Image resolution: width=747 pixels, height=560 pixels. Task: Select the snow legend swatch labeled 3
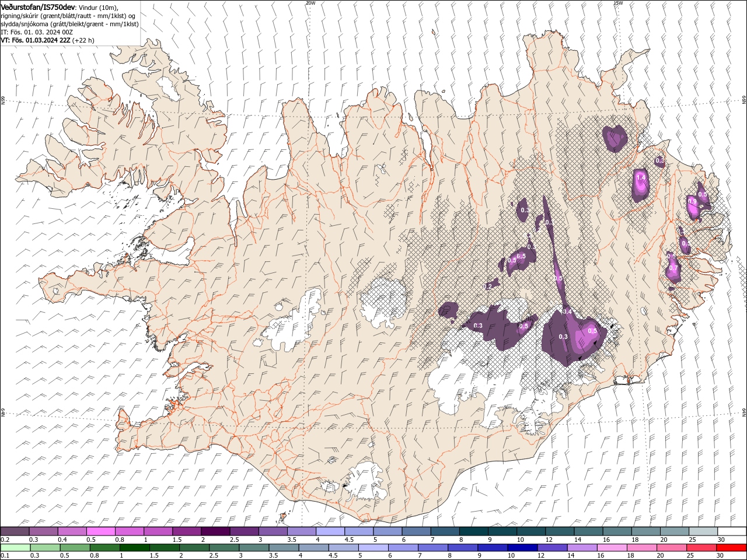click(x=273, y=531)
